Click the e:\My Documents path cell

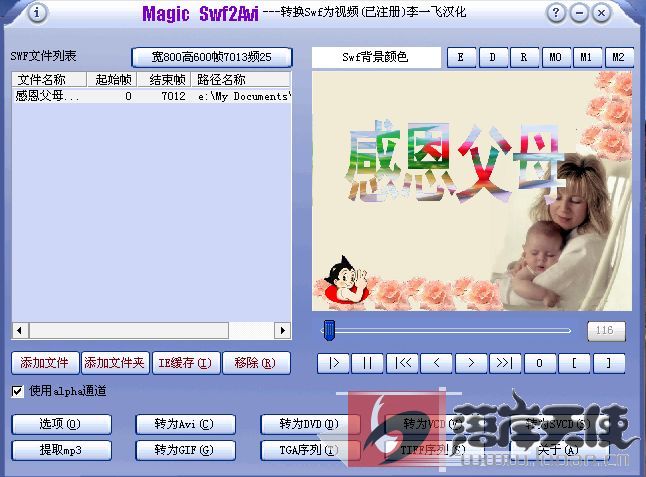click(x=244, y=96)
